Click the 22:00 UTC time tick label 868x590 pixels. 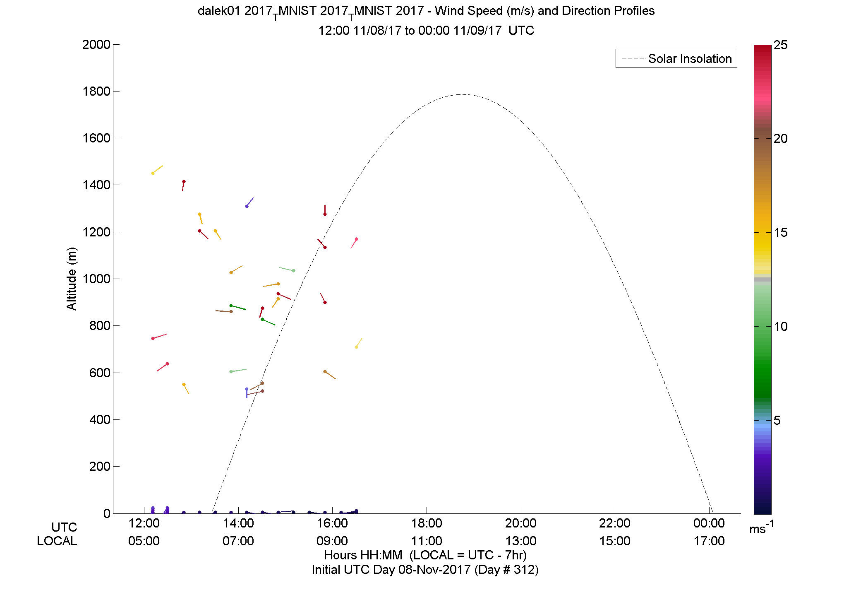(x=615, y=523)
